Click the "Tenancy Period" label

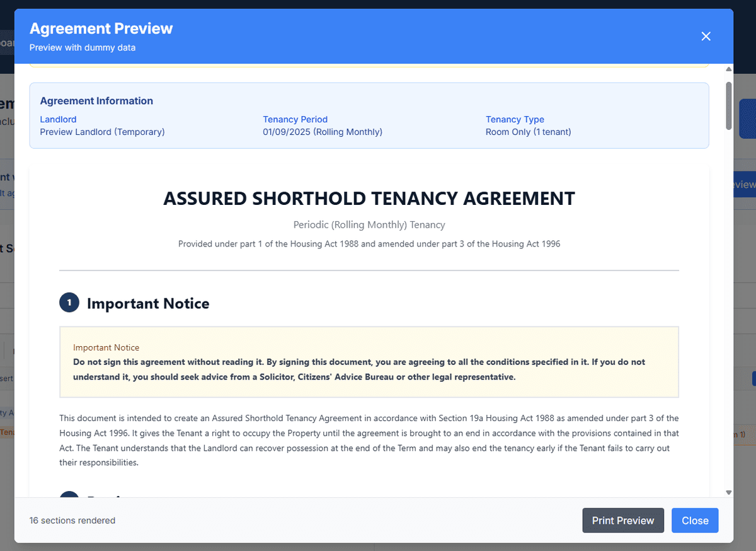pyautogui.click(x=295, y=119)
